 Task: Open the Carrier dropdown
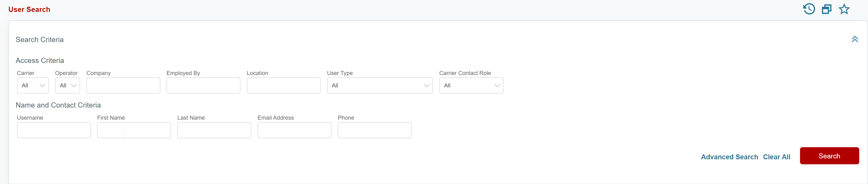coord(33,85)
